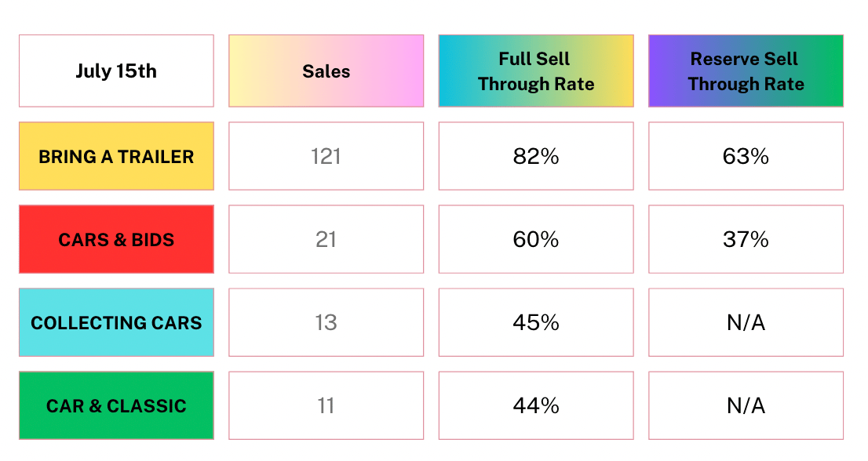Select the Sales column header
The height and width of the screenshot is (461, 868).
(x=326, y=71)
